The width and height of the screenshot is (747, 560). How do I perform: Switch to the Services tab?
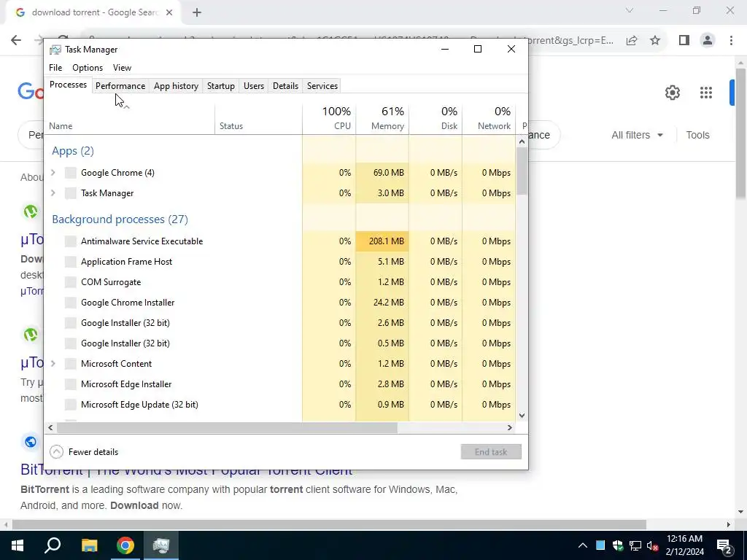pyautogui.click(x=322, y=86)
